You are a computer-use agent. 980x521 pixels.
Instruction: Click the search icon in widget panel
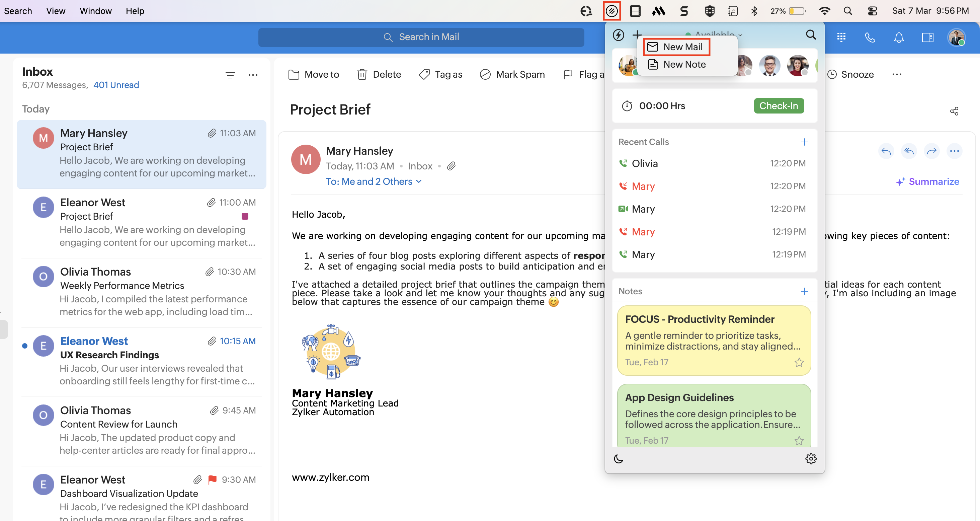coord(811,35)
